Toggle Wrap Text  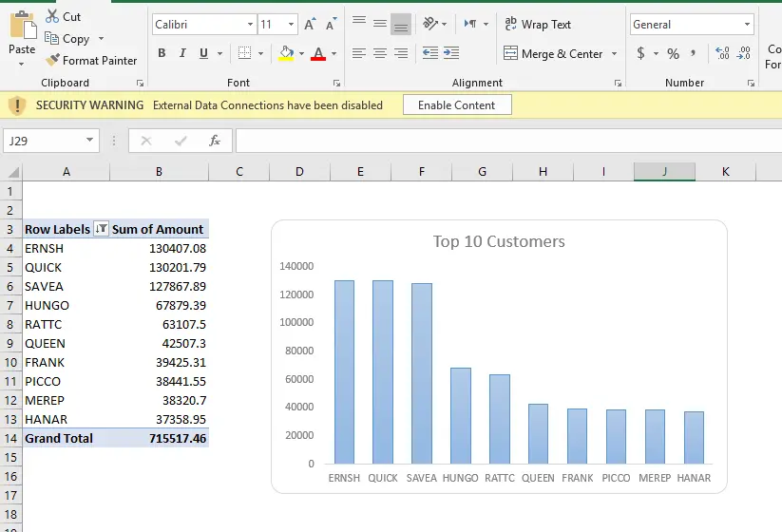tap(538, 24)
